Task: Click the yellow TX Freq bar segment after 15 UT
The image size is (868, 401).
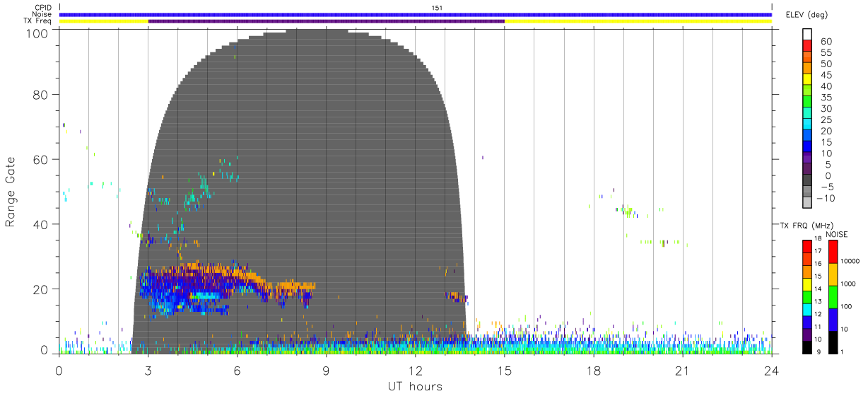Action: tap(638, 21)
